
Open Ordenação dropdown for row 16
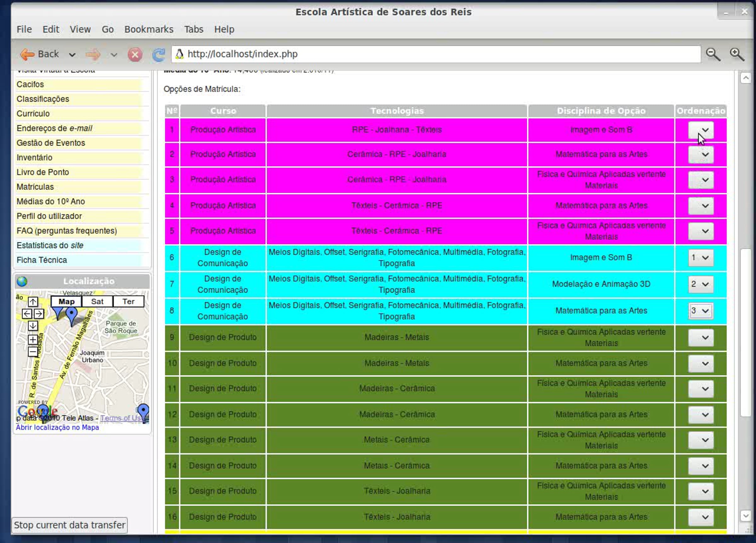(701, 517)
